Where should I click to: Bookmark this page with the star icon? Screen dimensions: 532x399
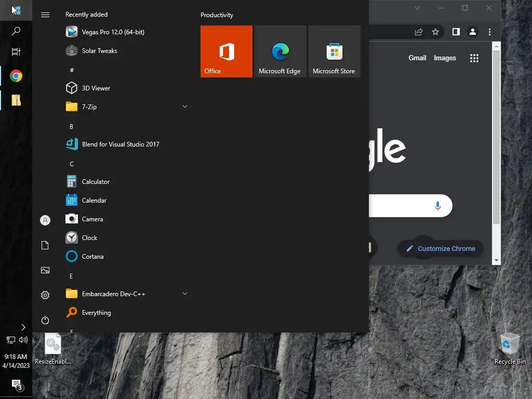click(x=435, y=32)
